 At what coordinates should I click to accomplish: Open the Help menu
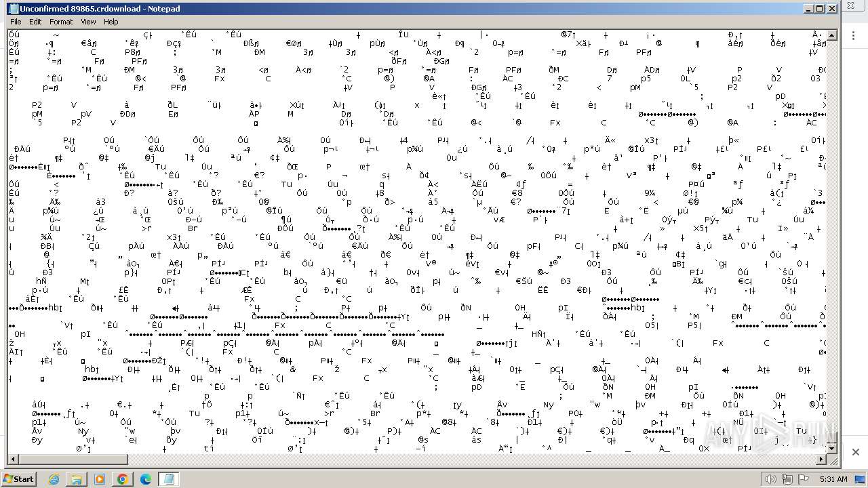tap(111, 22)
